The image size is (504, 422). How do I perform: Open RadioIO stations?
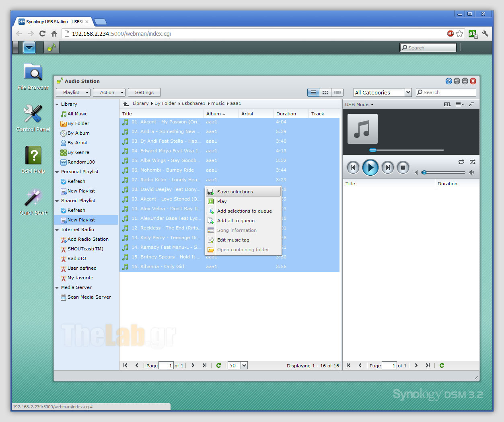pyautogui.click(x=76, y=258)
